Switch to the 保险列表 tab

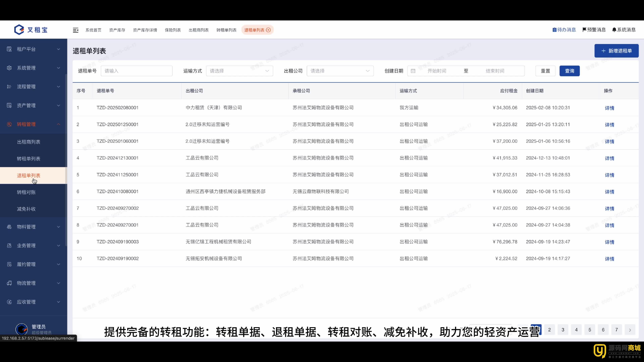click(173, 30)
